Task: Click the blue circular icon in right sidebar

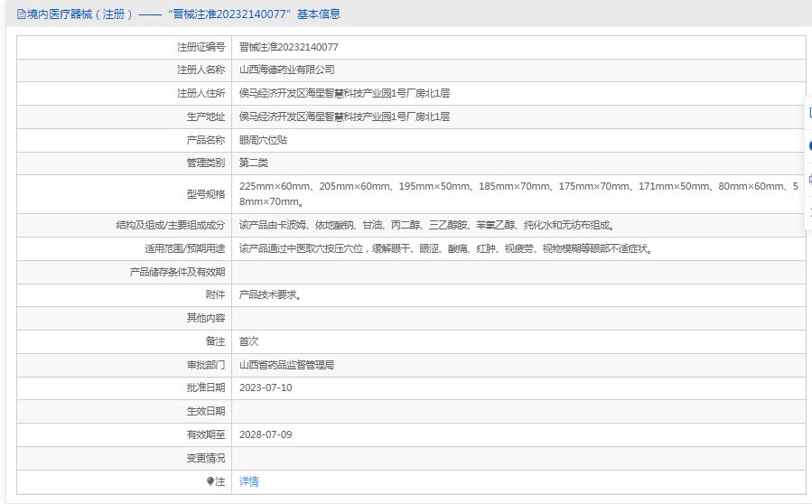Action: coord(809,145)
